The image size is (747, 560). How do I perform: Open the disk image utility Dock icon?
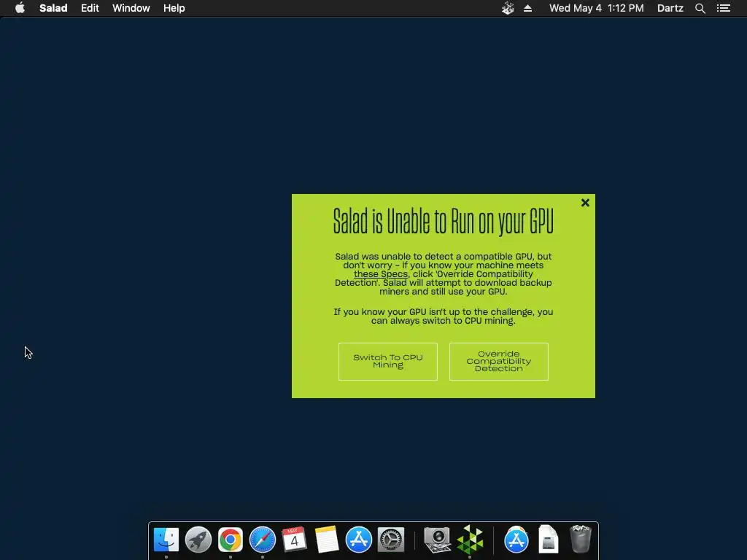coord(438,540)
